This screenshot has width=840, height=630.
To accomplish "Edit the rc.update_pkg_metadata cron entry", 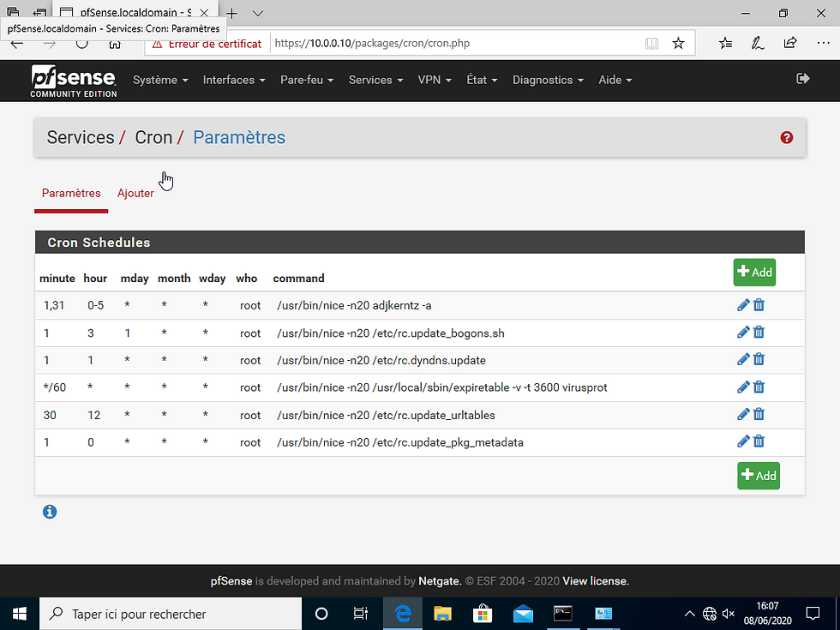I will tap(743, 441).
